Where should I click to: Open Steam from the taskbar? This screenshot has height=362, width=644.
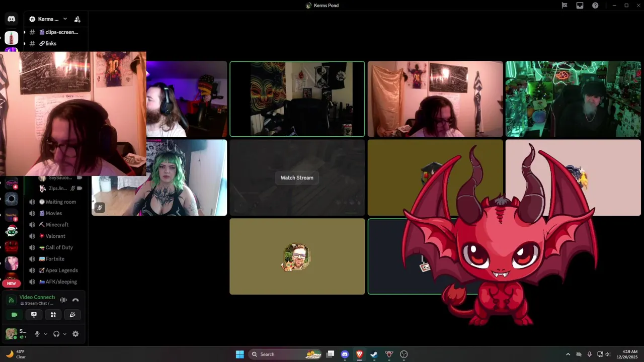tap(374, 354)
